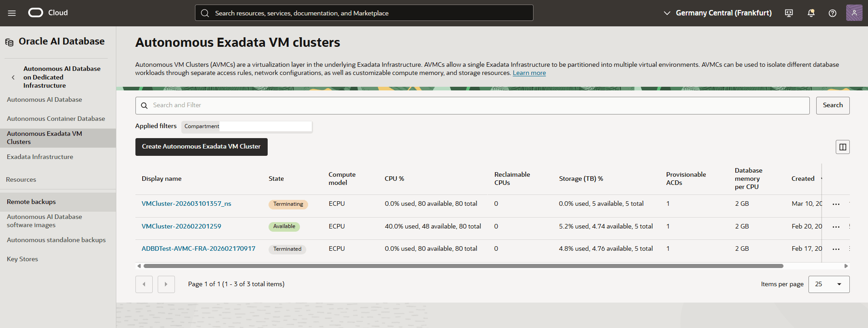Click the Oracle AI Database service icon
The height and width of the screenshot is (328, 868).
point(9,42)
